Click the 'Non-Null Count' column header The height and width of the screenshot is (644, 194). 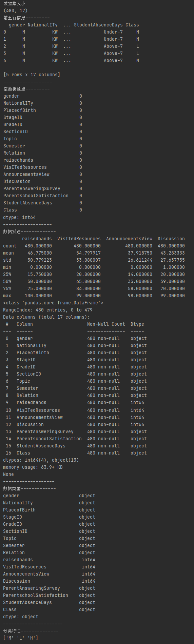(x=106, y=324)
